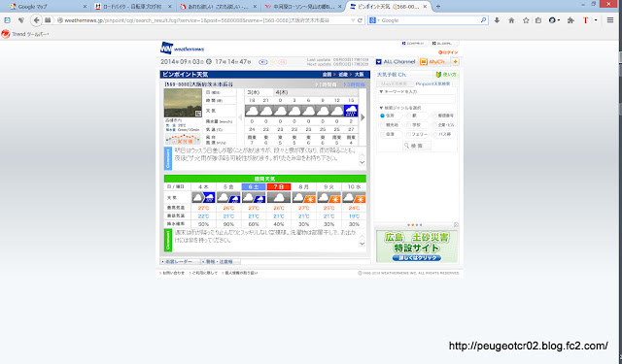Click the orange plus add-channel icon
Screen dimensions: 622x364
456,62
